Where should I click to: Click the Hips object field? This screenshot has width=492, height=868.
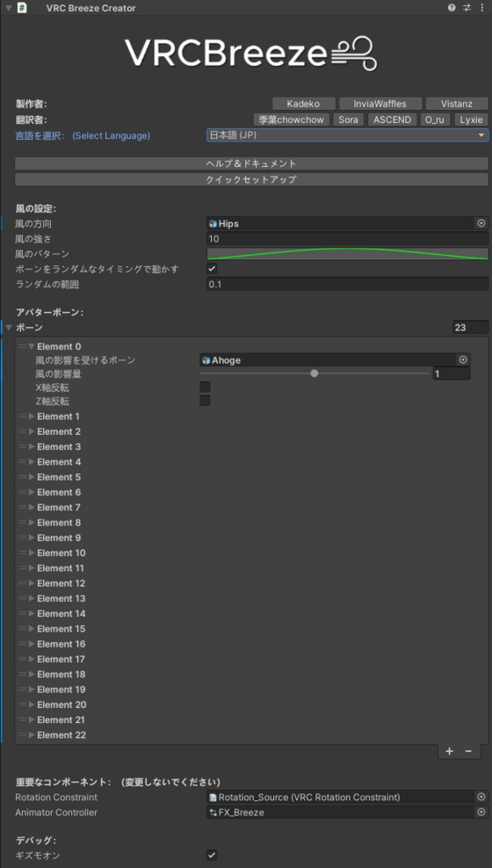coord(348,223)
